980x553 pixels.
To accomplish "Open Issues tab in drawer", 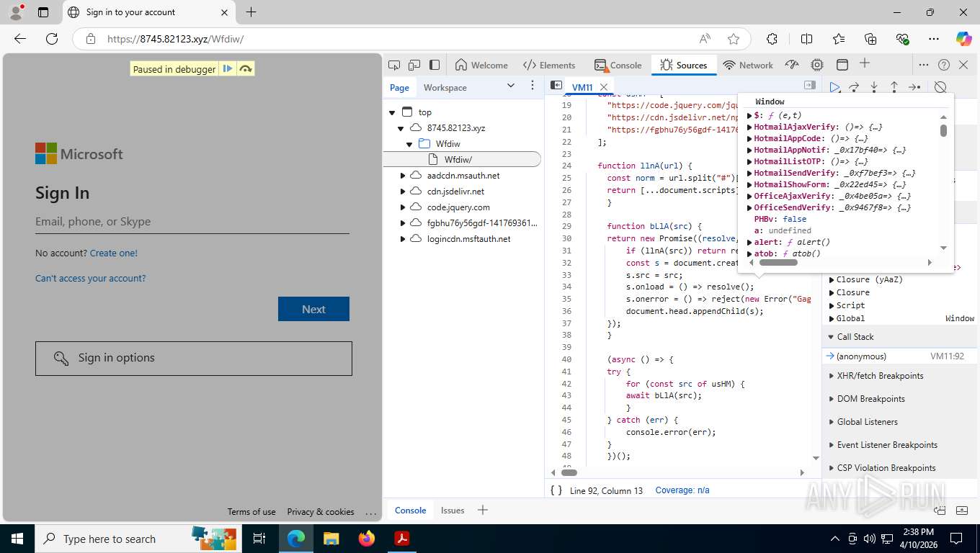I will [453, 510].
